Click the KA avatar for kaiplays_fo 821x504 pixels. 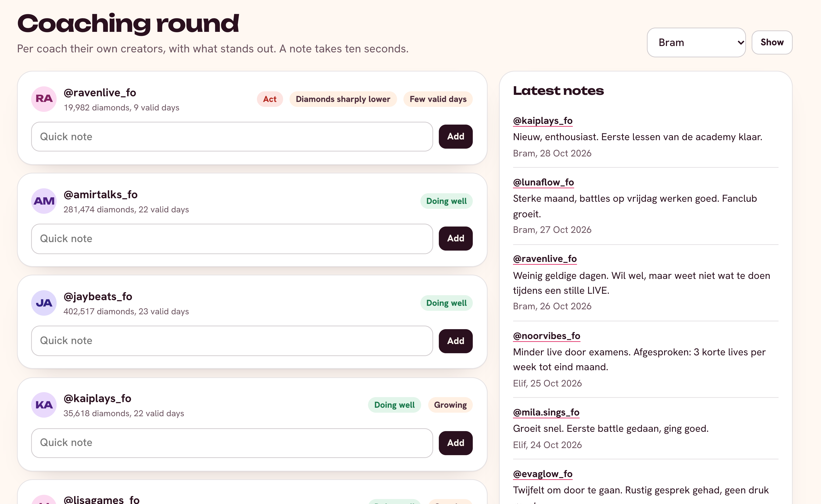click(x=44, y=405)
